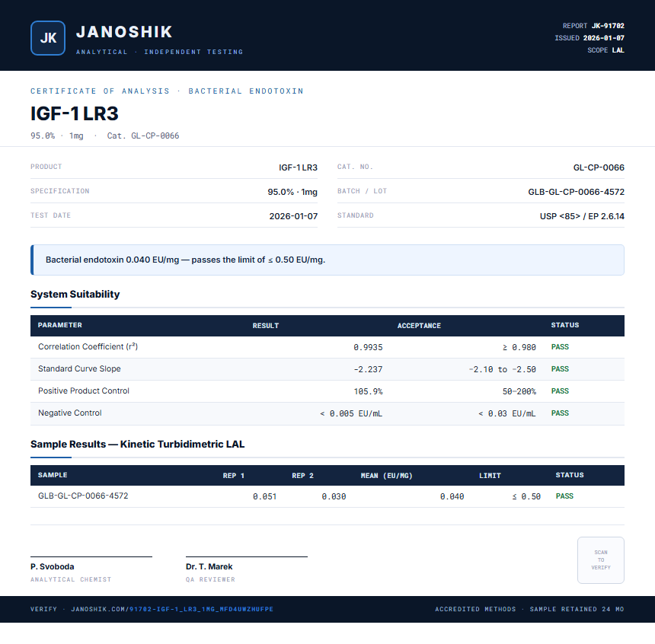The height and width of the screenshot is (644, 655).
Task: Click the IGF-1 LR3 main title
Action: tap(75, 113)
